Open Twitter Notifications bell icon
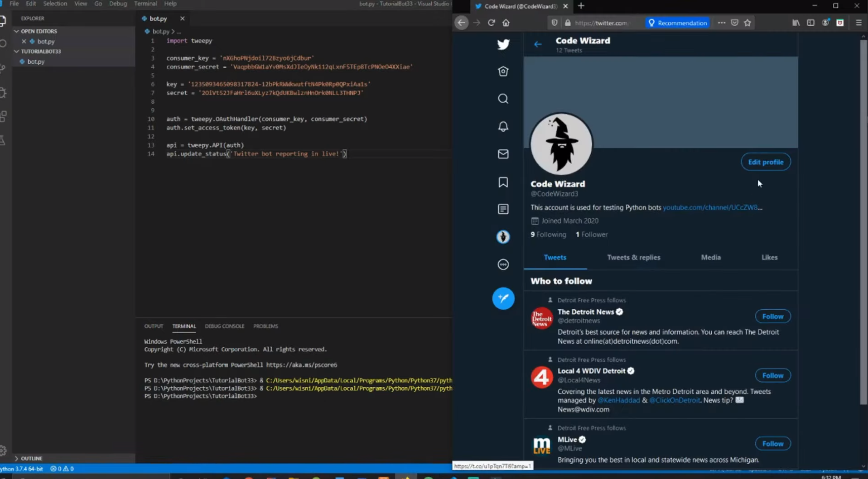This screenshot has width=868, height=479. pos(503,126)
